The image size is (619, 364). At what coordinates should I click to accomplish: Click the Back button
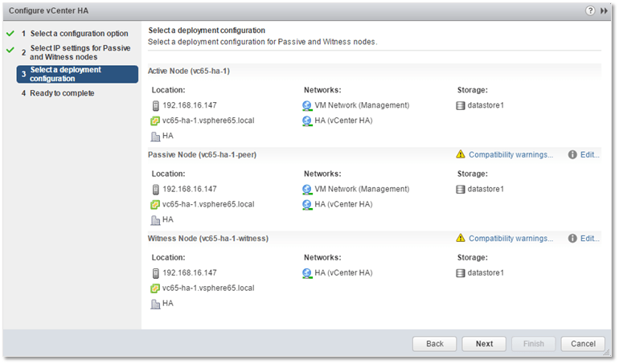tap(435, 344)
